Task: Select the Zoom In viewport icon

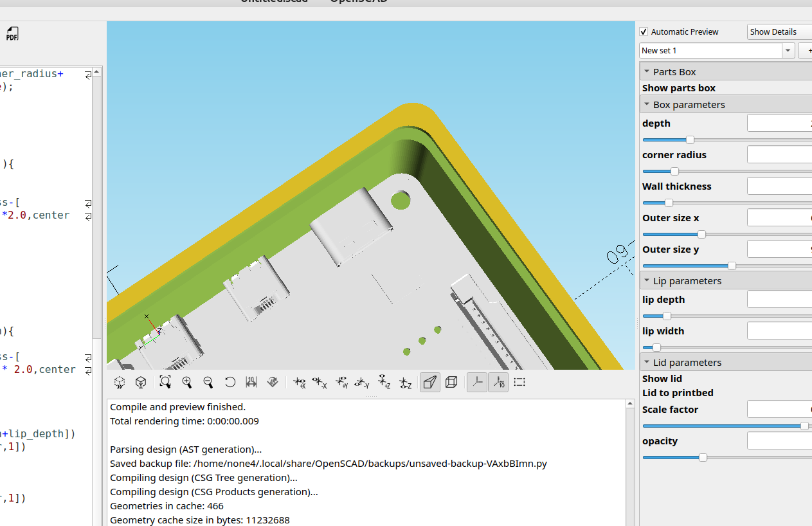Action: tap(187, 382)
